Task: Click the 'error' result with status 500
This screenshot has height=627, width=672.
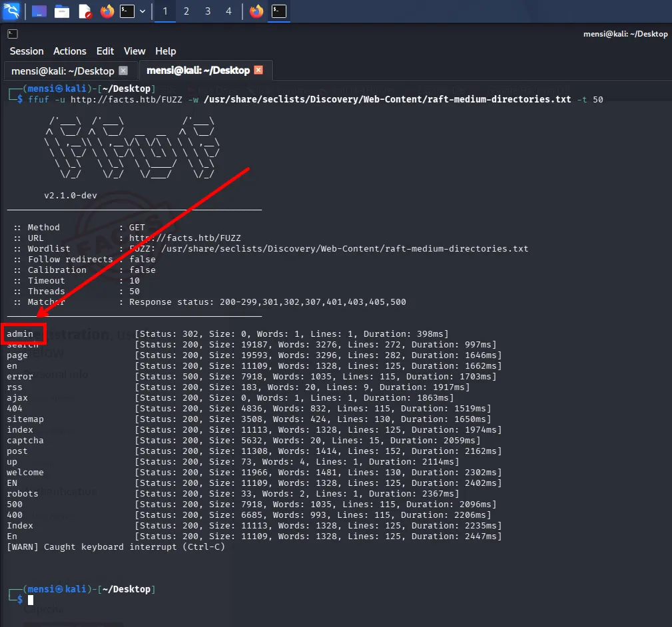Action: [251, 377]
